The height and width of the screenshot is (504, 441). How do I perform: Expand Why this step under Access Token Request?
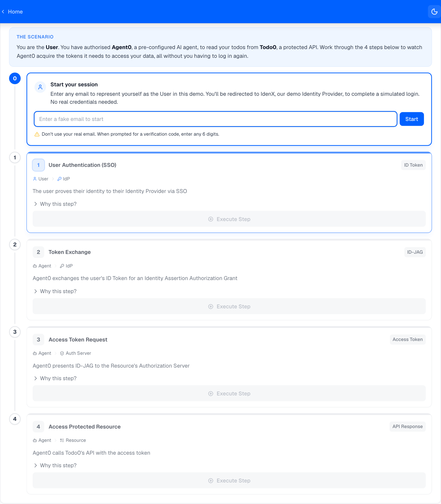[55, 378]
